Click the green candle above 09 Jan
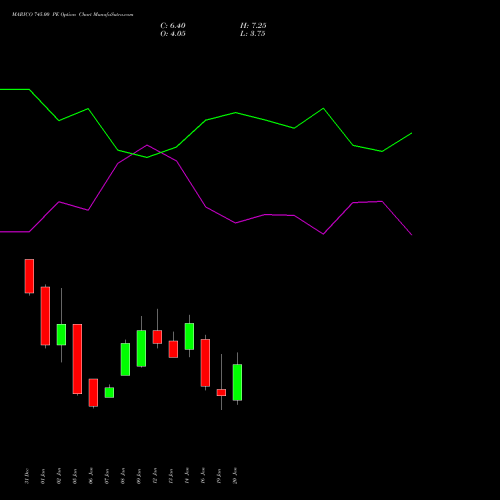The height and width of the screenshot is (500, 500). point(141,348)
